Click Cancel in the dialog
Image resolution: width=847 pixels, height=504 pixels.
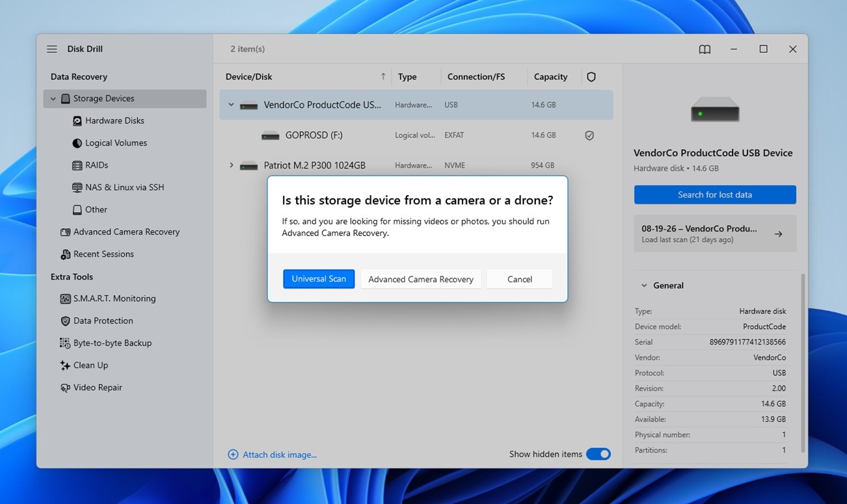point(520,279)
